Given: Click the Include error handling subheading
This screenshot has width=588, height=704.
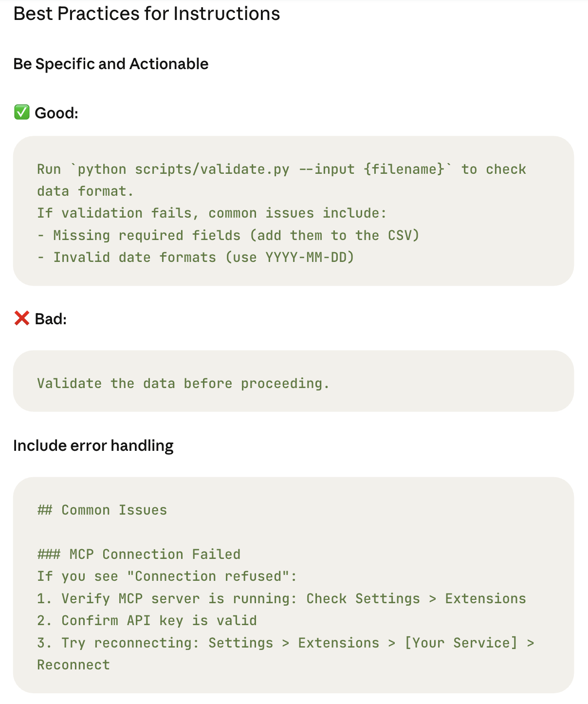Looking at the screenshot, I should (x=93, y=445).
